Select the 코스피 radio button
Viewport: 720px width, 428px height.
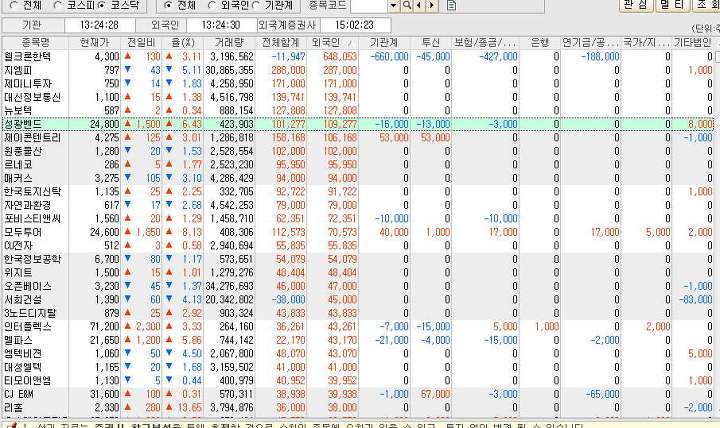(x=58, y=5)
